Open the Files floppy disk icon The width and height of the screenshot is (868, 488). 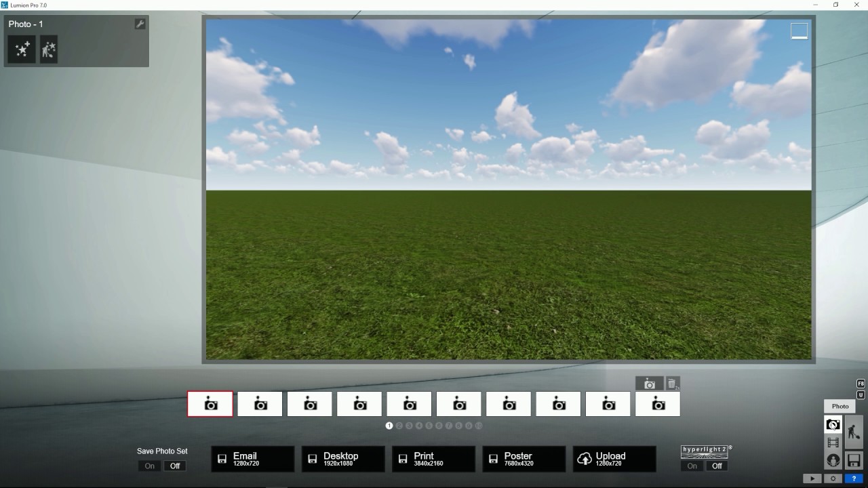tap(854, 460)
